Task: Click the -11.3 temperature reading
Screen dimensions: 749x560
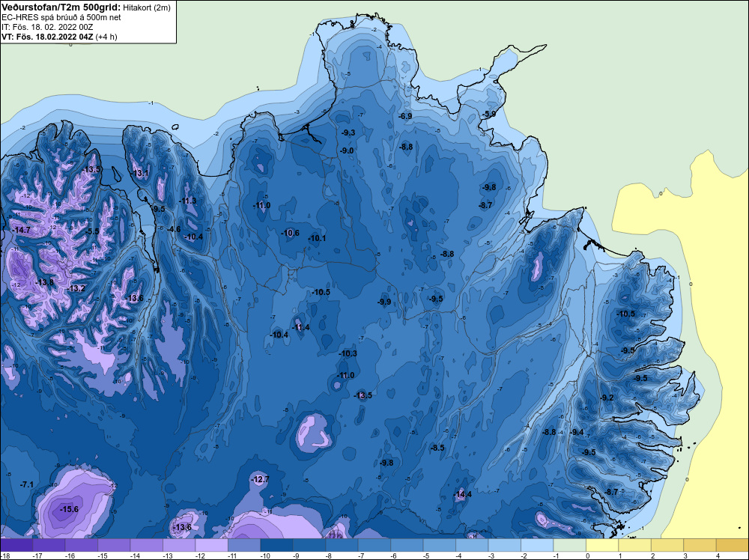Action: coord(188,201)
